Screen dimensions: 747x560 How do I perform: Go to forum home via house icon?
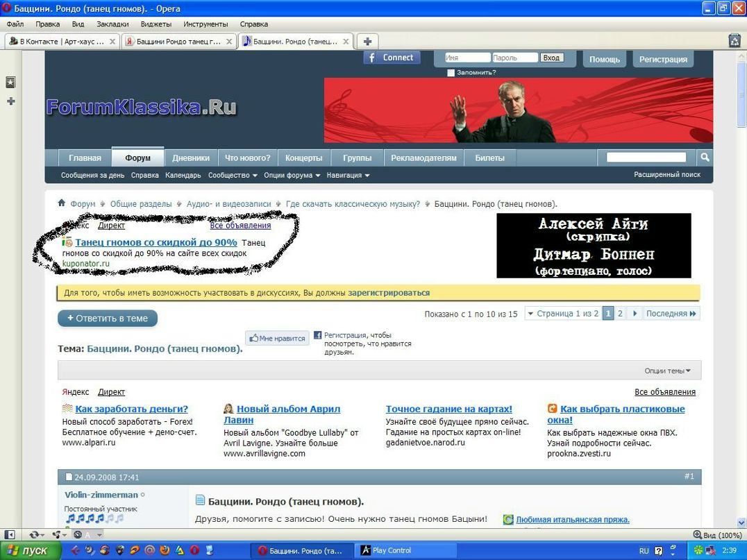coord(62,203)
